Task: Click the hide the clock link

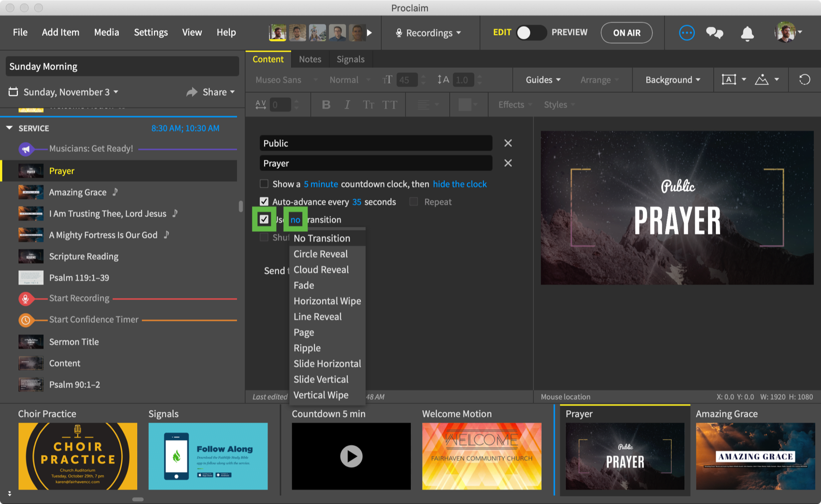Action: pos(460,184)
